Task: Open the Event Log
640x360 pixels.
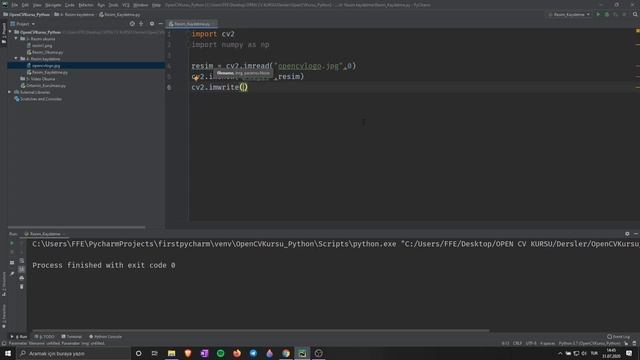Action: click(x=619, y=337)
